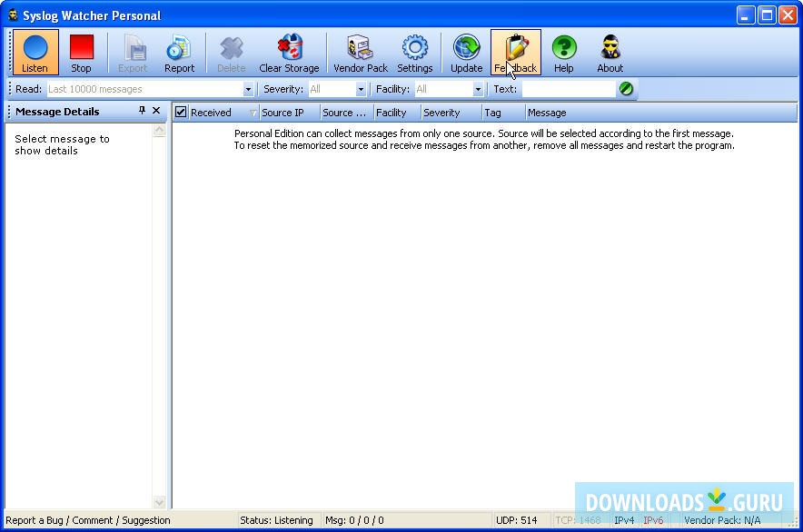This screenshot has height=532, width=803.
Task: Open the Settings gear
Action: [x=415, y=53]
